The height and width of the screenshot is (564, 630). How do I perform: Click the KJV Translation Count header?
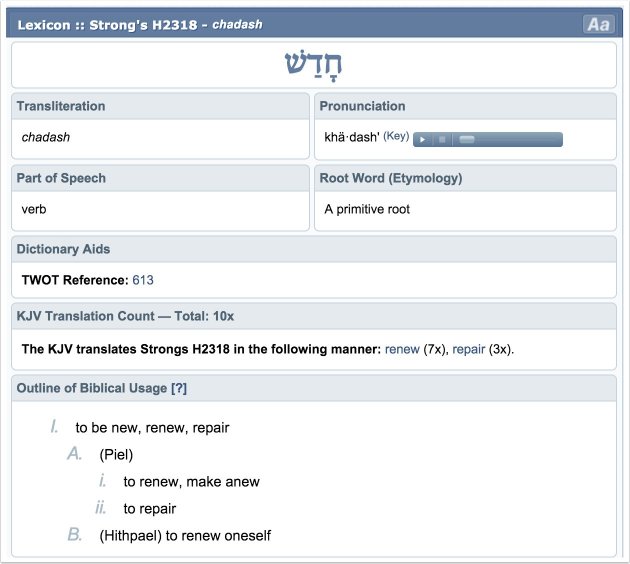[x=125, y=316]
